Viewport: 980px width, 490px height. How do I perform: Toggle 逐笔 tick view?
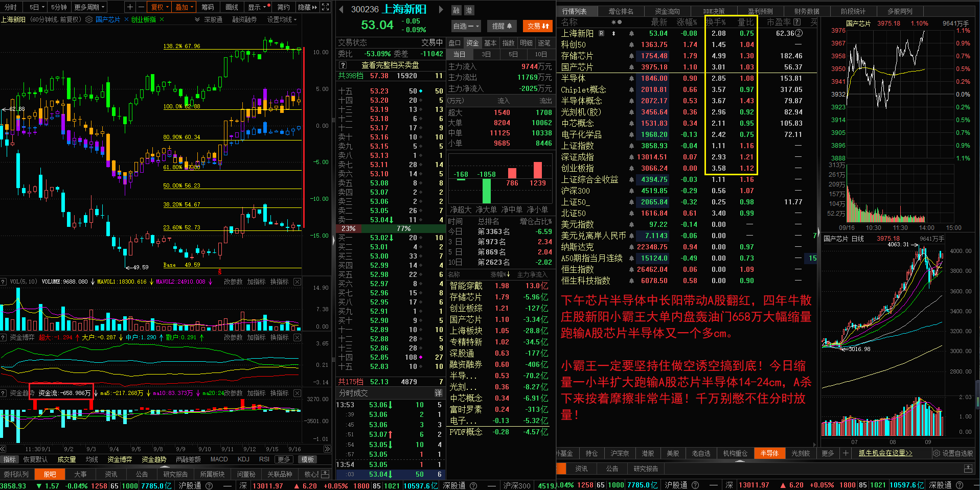(x=544, y=43)
